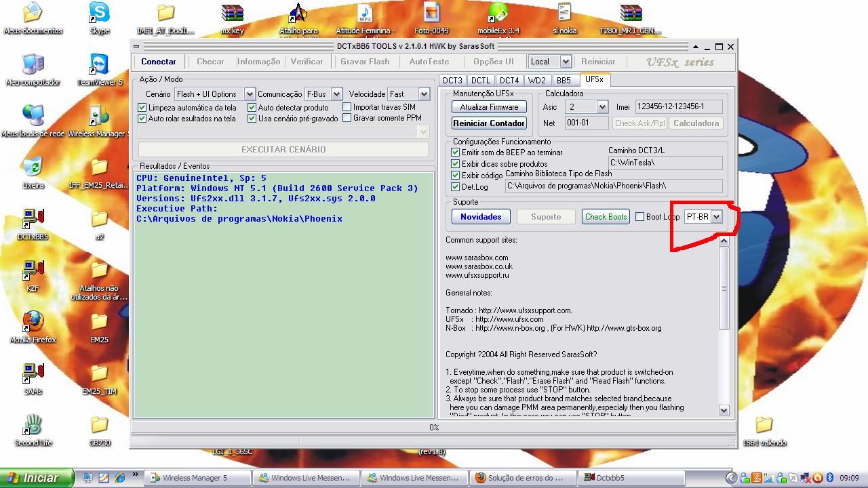Image resolution: width=868 pixels, height=488 pixels.
Task: Click the Conectar button
Action: point(159,62)
